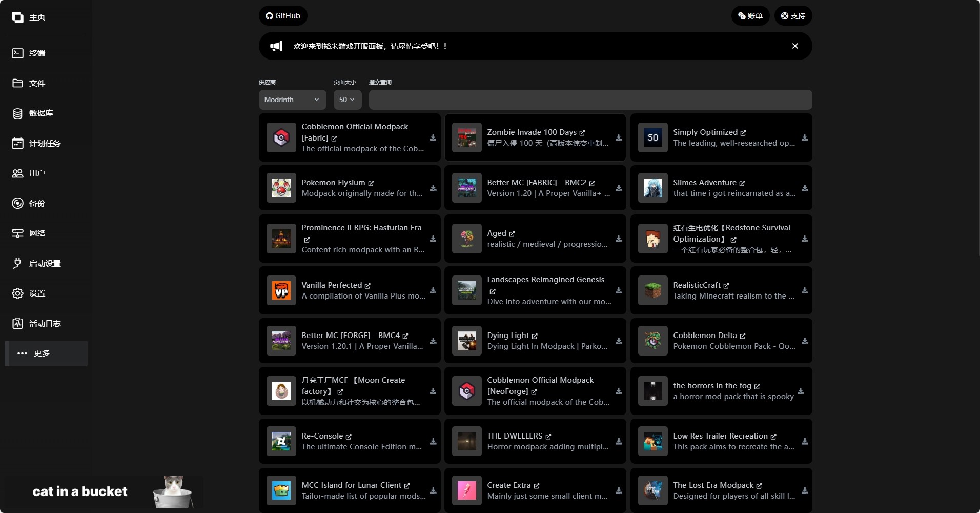Open external link icon next to Pokemon Elysium
The image size is (980, 513).
point(371,183)
